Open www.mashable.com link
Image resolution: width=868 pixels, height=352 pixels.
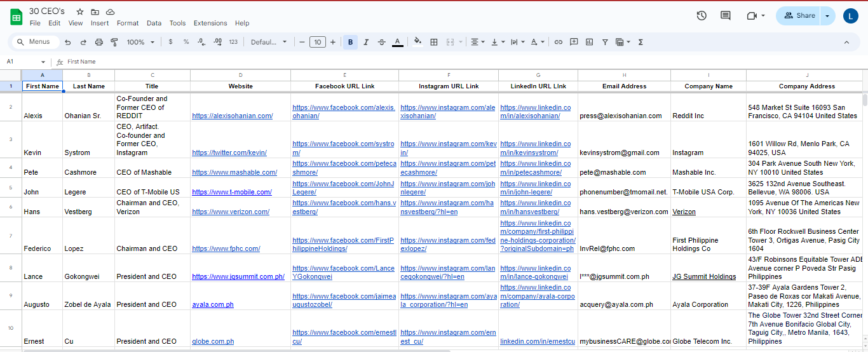click(x=234, y=172)
